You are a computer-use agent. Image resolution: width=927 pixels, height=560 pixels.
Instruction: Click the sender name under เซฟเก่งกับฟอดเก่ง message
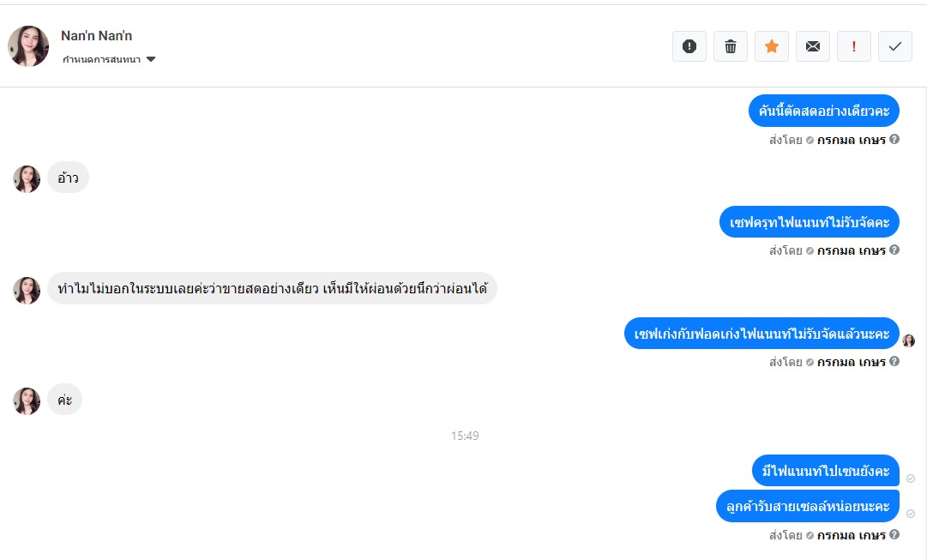coord(851,362)
